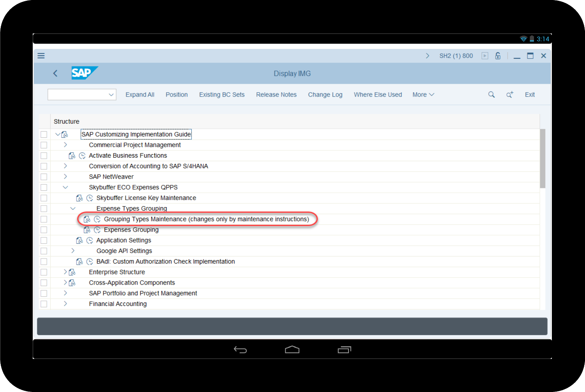Click Expand All in the toolbar

140,95
